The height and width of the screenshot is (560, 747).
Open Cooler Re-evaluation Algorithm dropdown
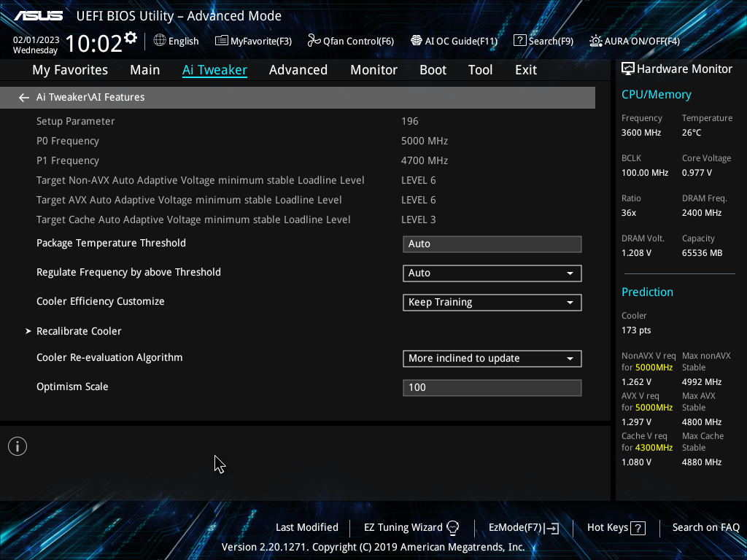pos(492,359)
